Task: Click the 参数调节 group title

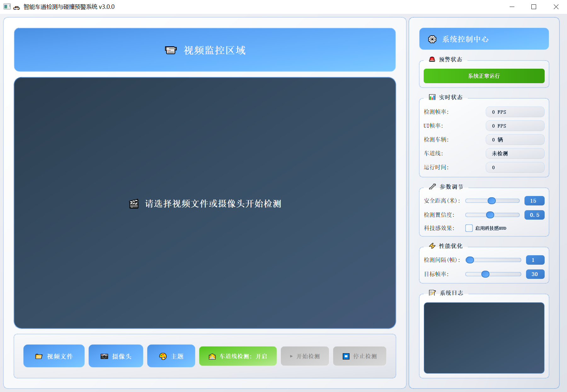Action: pyautogui.click(x=451, y=187)
